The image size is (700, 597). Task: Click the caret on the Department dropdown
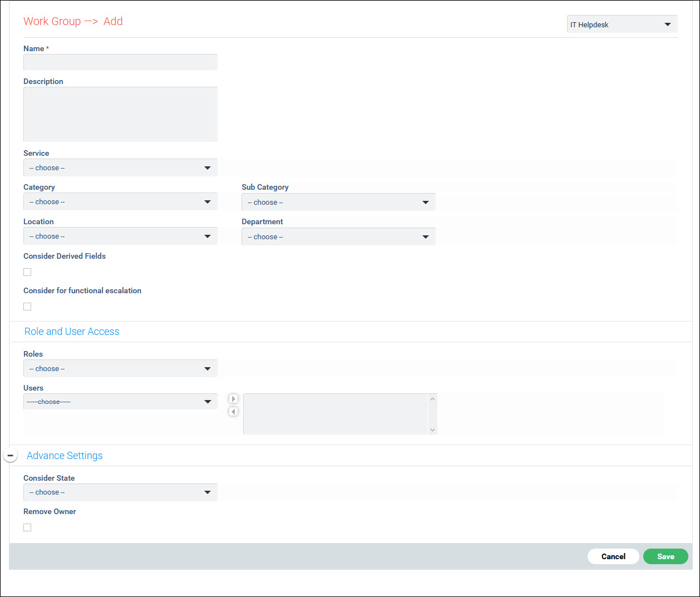426,236
